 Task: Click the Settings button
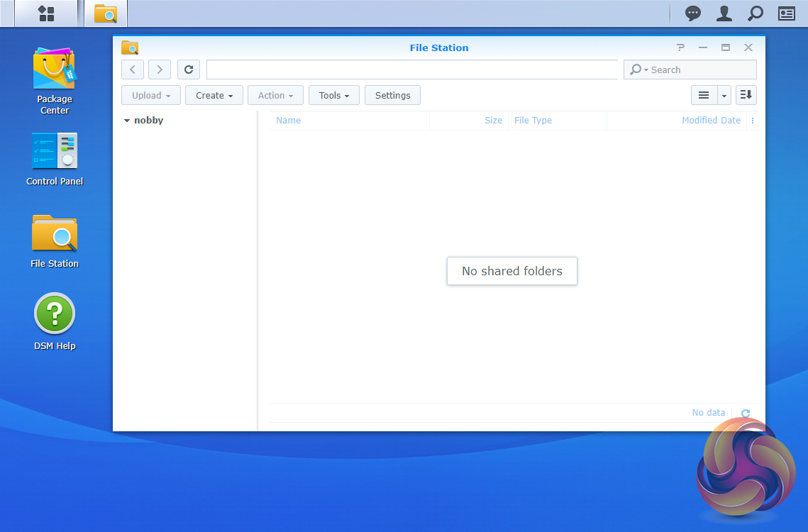(392, 95)
